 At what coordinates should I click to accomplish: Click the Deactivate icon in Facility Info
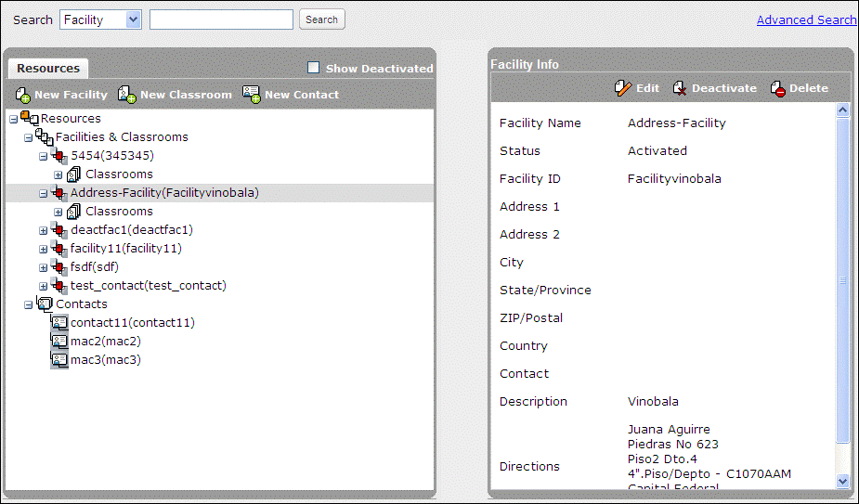coord(680,88)
